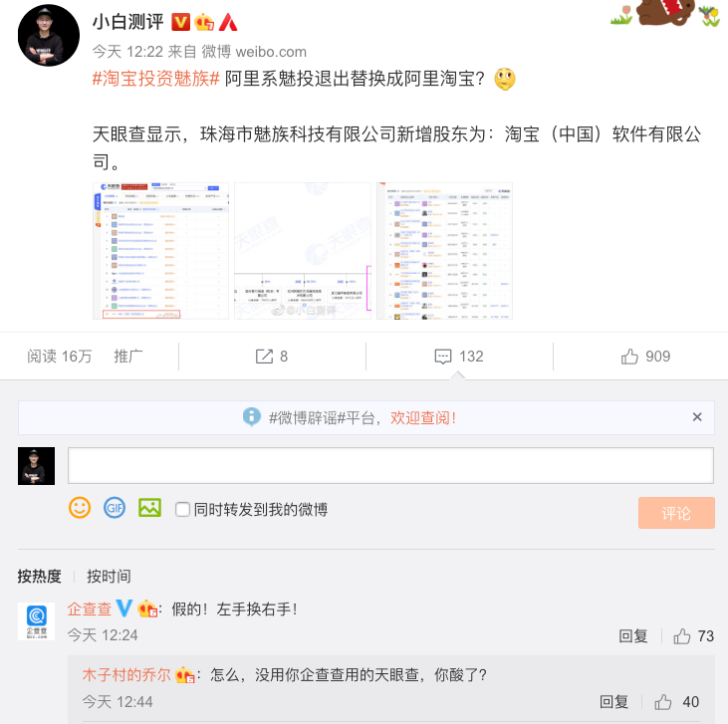Sort comments by 按热度

coord(40,577)
